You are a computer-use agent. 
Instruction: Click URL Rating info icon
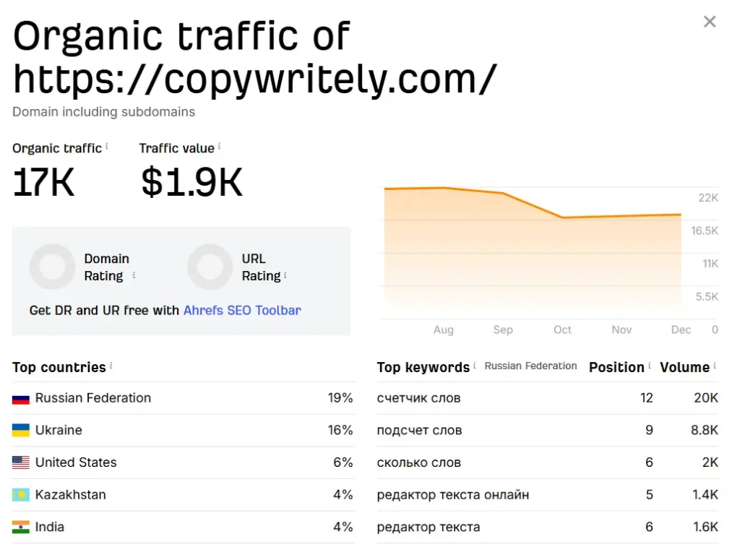coord(285,275)
